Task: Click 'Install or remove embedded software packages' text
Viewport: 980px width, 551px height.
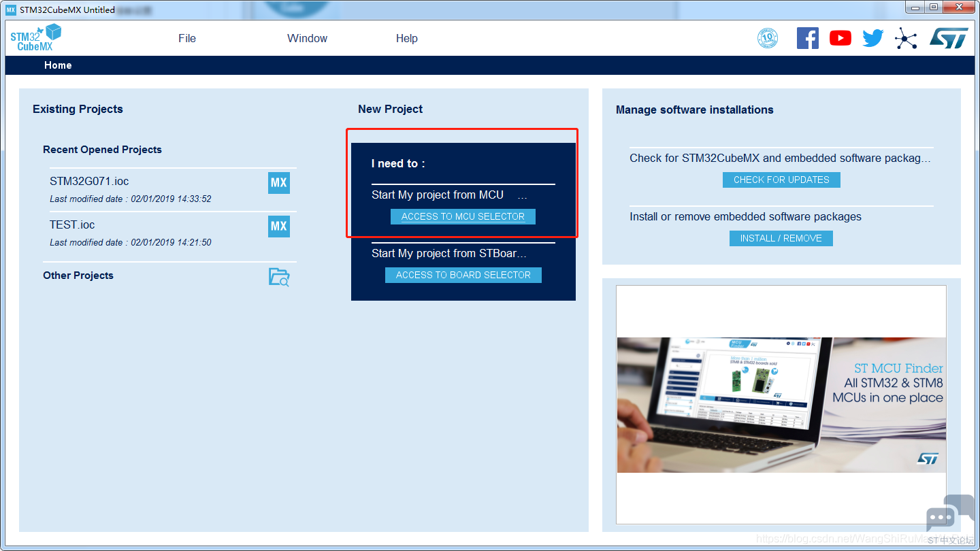Action: tap(745, 216)
